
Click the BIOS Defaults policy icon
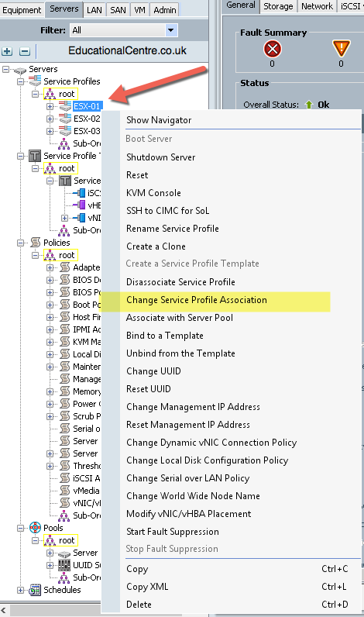[65, 280]
